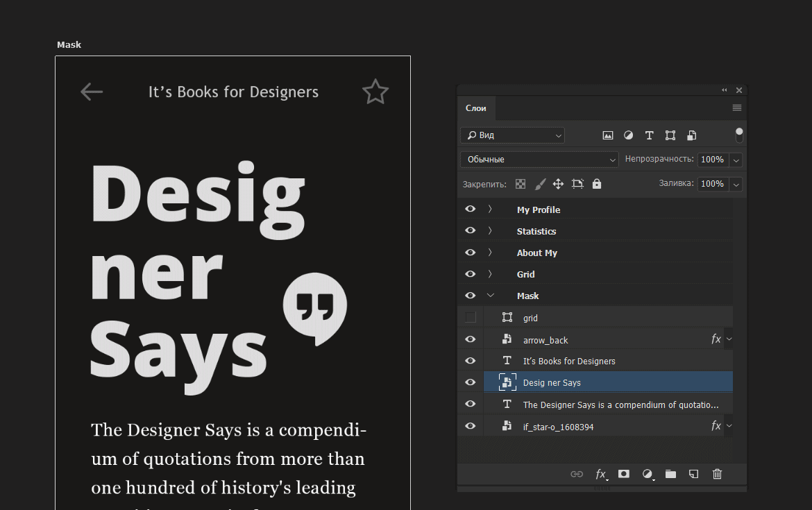Select the It's Books for Designers layer
This screenshot has width=812, height=510.
(x=569, y=361)
